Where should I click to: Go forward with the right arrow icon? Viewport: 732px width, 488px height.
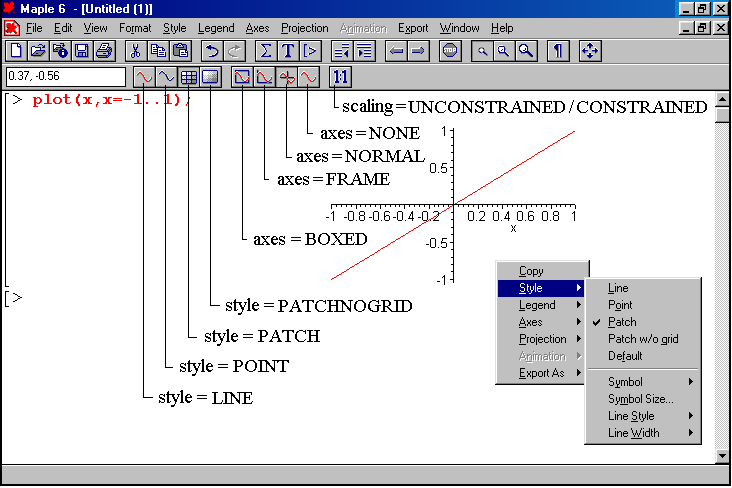[418, 50]
